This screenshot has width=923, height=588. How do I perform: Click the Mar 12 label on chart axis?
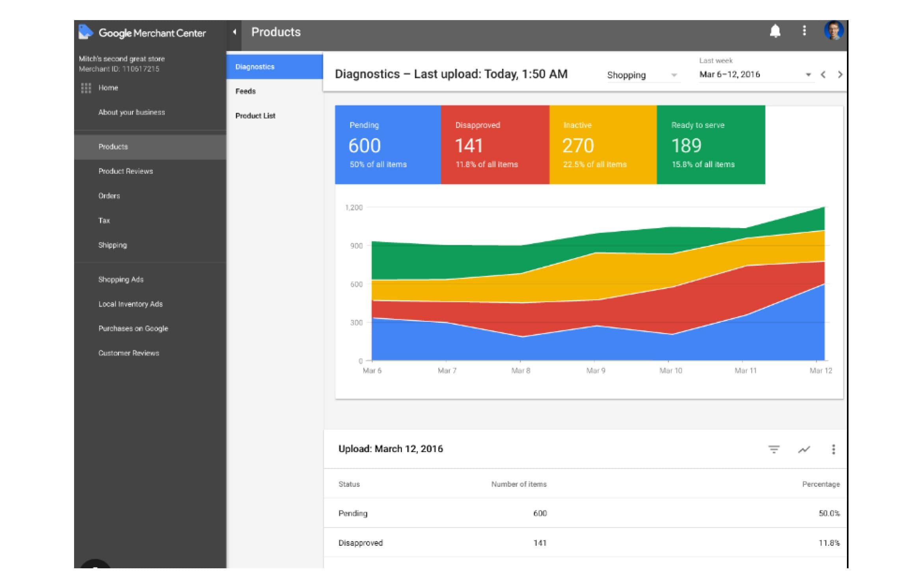pos(821,370)
